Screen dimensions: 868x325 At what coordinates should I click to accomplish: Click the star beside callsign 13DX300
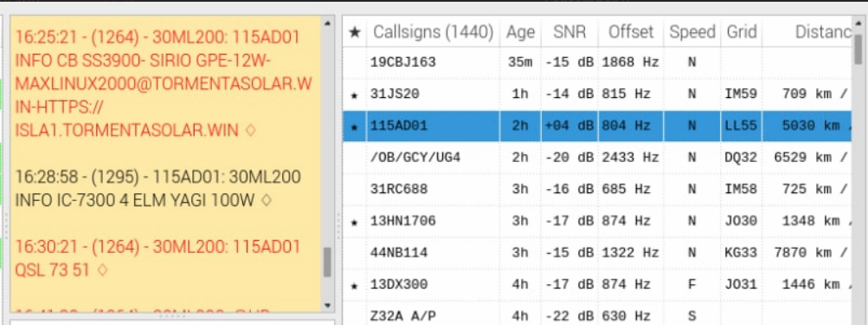click(x=355, y=286)
